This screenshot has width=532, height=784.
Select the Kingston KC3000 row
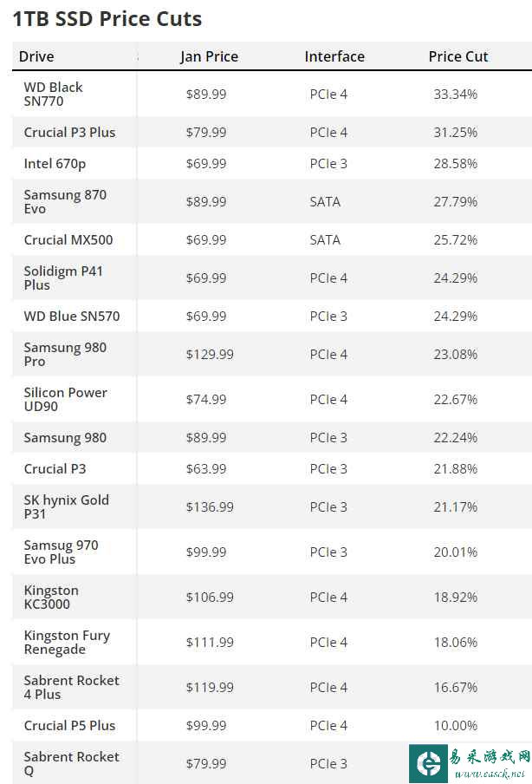(x=272, y=597)
